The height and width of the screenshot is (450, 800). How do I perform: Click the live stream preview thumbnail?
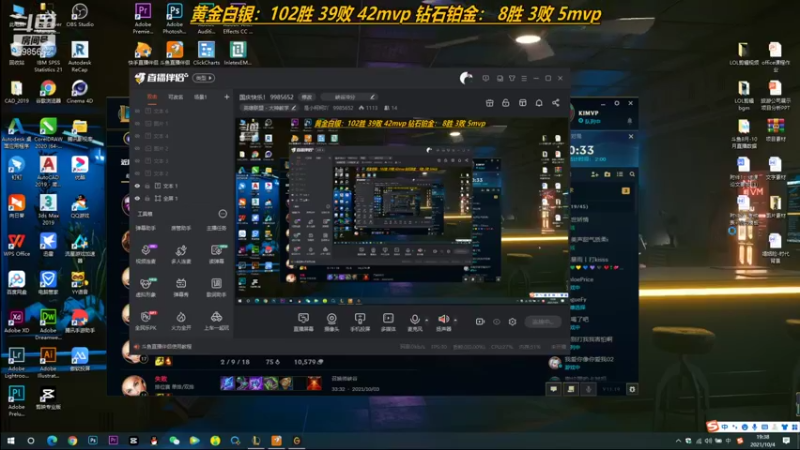pos(402,211)
